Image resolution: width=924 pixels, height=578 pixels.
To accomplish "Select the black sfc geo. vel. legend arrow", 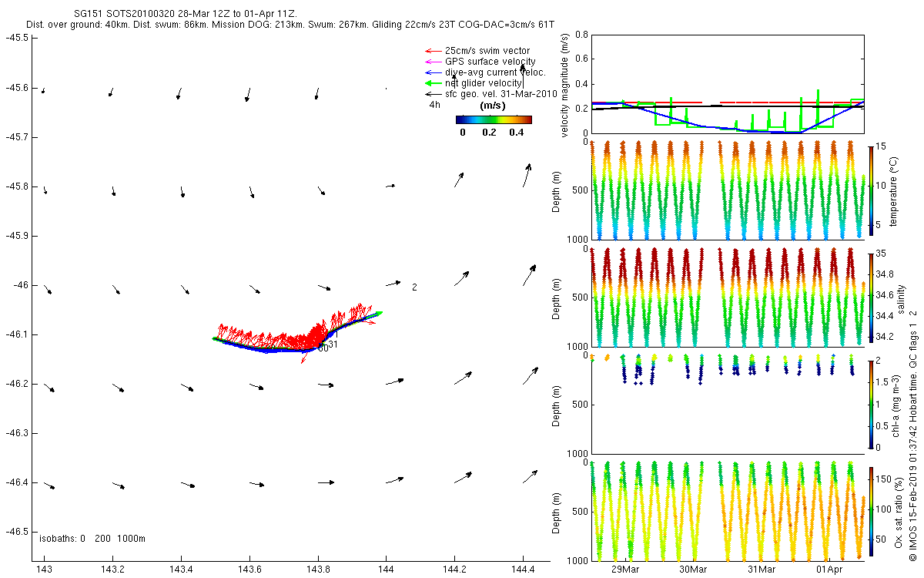I will 432,94.
